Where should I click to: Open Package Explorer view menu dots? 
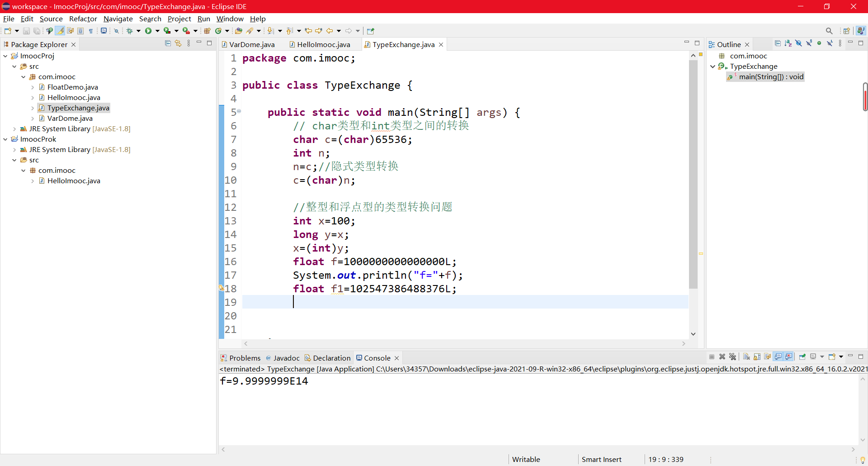[189, 43]
